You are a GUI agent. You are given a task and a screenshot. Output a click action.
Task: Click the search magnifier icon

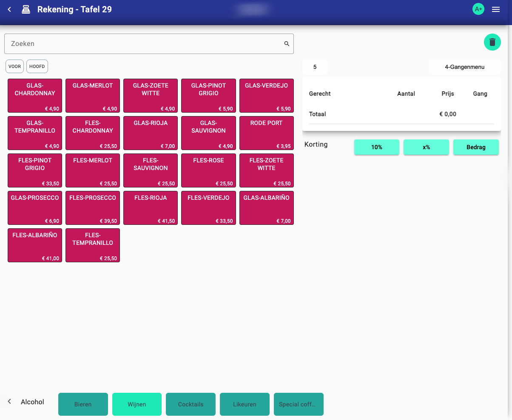point(287,44)
